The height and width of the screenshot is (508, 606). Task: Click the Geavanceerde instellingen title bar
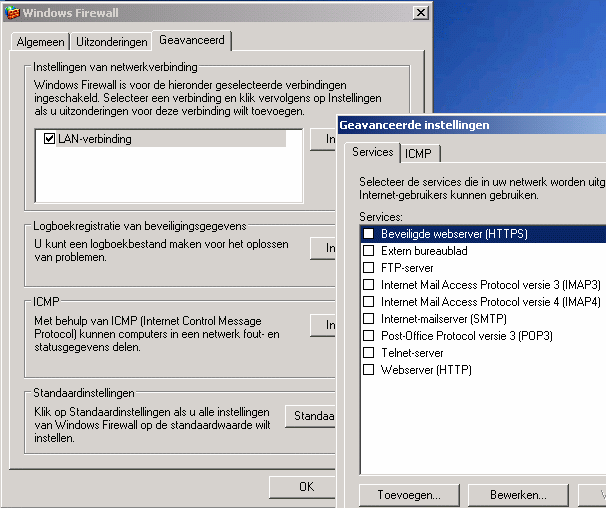tap(472, 125)
